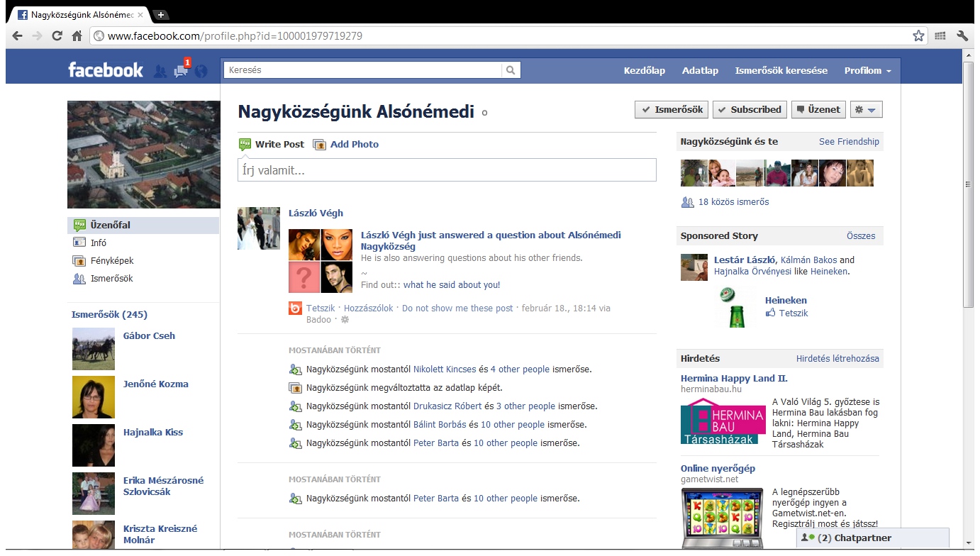Like Heineken via the Tetszik thumb
Screen dimensions: 980x556
click(787, 313)
